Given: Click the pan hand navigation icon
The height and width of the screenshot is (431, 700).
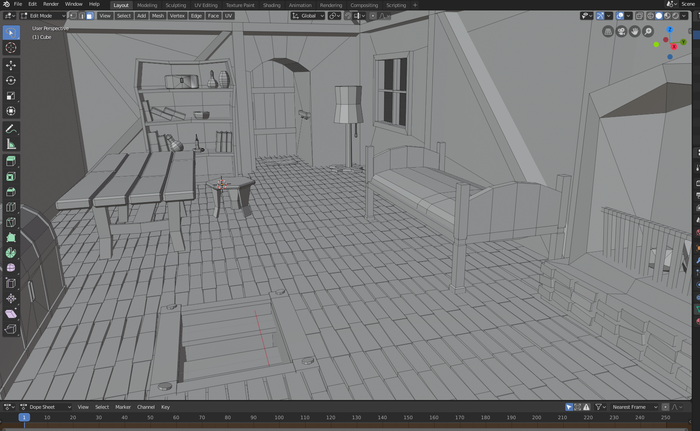Looking at the screenshot, I should click(634, 32).
